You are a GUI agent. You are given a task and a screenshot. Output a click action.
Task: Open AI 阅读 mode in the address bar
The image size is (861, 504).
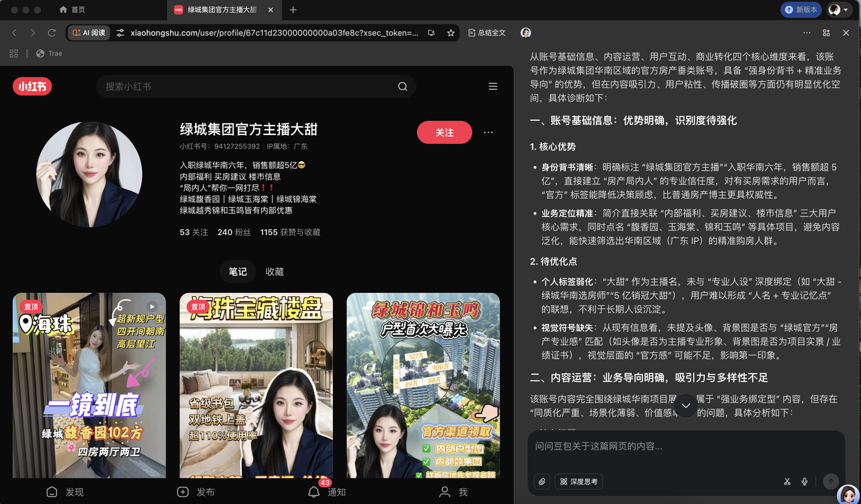[88, 32]
